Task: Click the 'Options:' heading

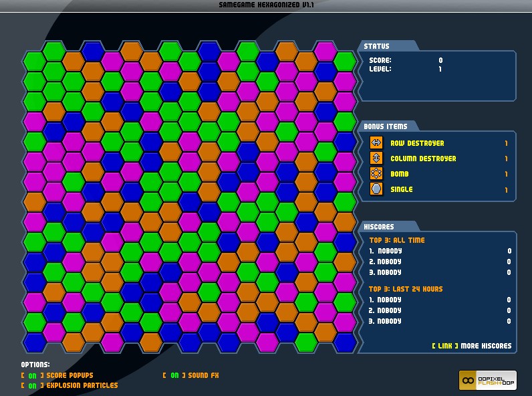Action: coord(35,365)
